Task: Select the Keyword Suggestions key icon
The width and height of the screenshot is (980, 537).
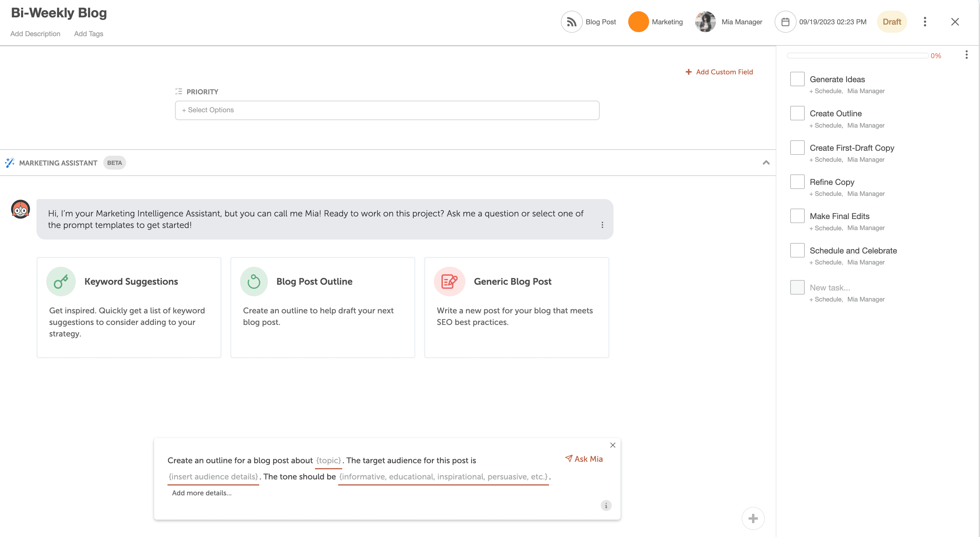Action: 61,281
